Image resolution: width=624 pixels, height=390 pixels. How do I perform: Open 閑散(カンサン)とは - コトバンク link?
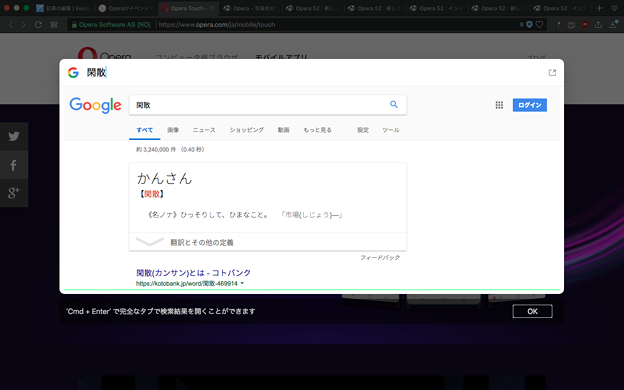(x=193, y=273)
